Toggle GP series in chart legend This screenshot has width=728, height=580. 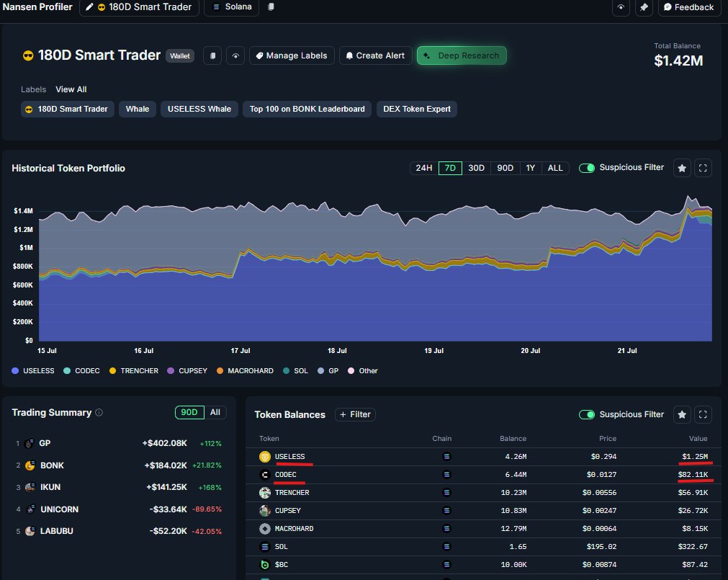coord(328,371)
